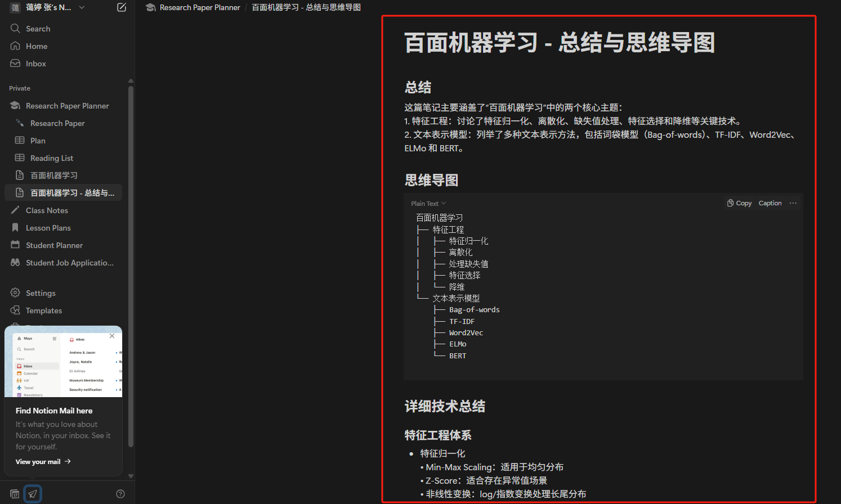
Task: Open the Plain Text language dropdown
Action: tap(428, 204)
